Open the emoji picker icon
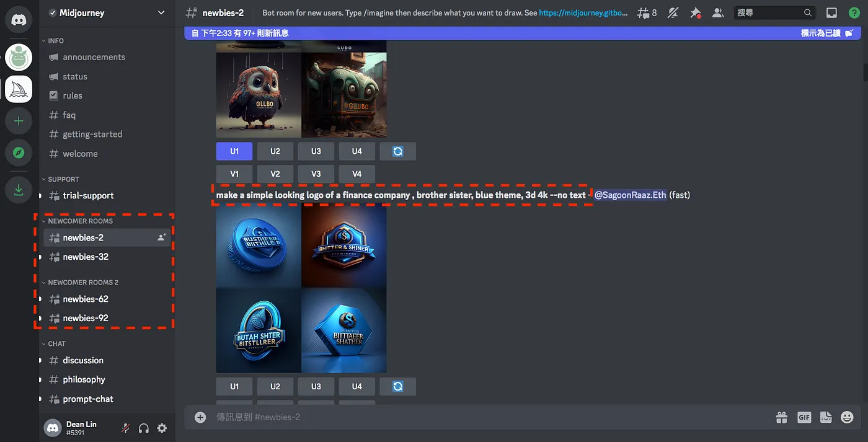868x442 pixels. pos(847,417)
